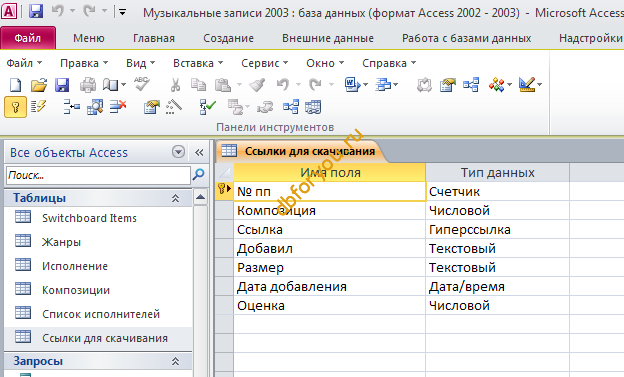The height and width of the screenshot is (377, 624).
Task: Run the ABC spelling check
Action: (142, 84)
